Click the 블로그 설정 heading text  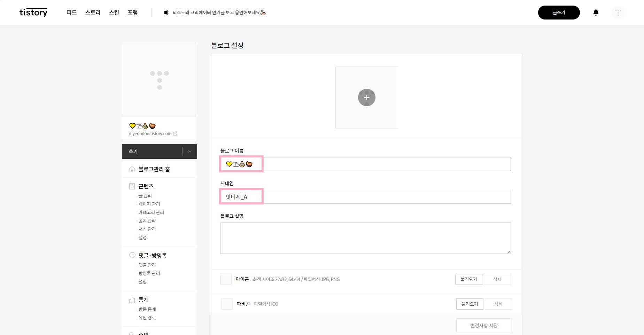click(227, 45)
